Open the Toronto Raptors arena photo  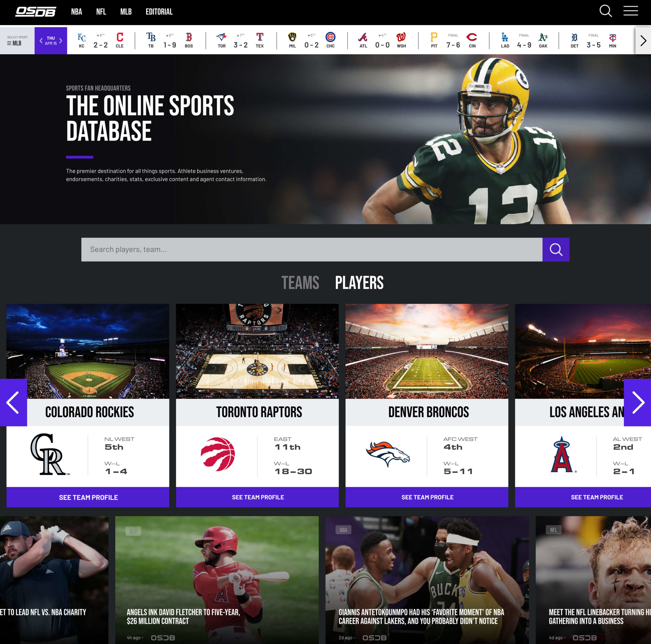(x=257, y=351)
